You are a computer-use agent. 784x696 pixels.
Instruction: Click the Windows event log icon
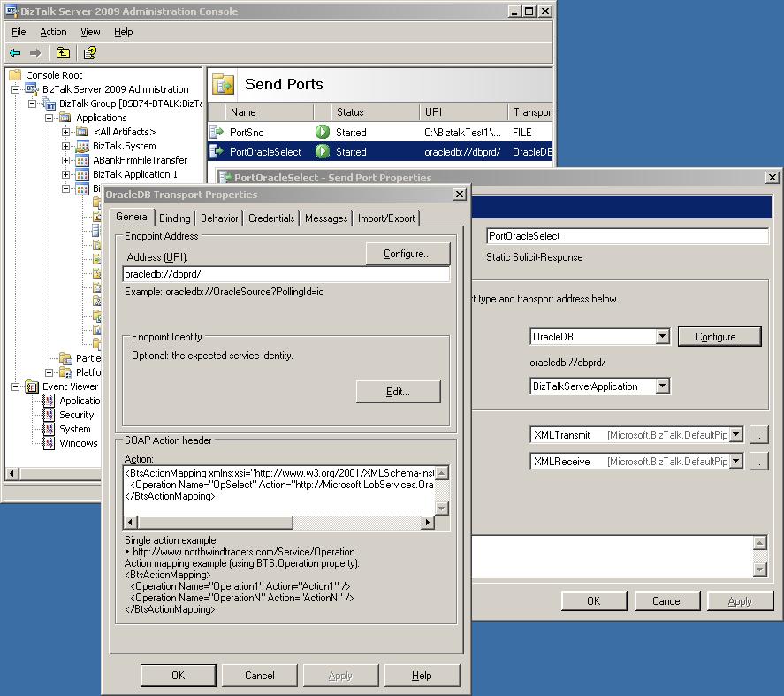click(49, 443)
